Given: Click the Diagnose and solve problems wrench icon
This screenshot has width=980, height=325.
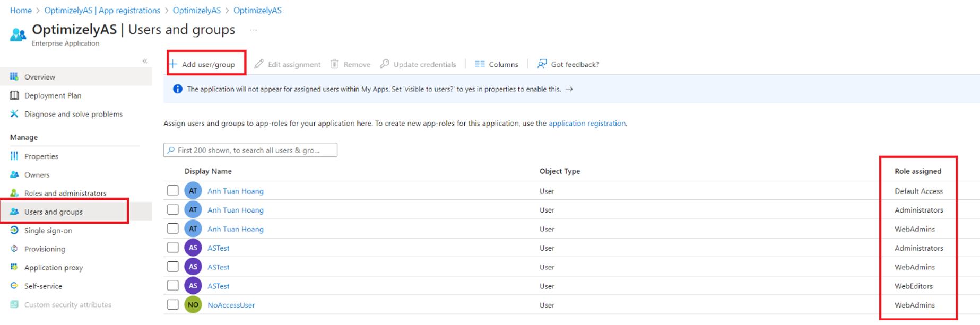Looking at the screenshot, I should click(x=14, y=114).
